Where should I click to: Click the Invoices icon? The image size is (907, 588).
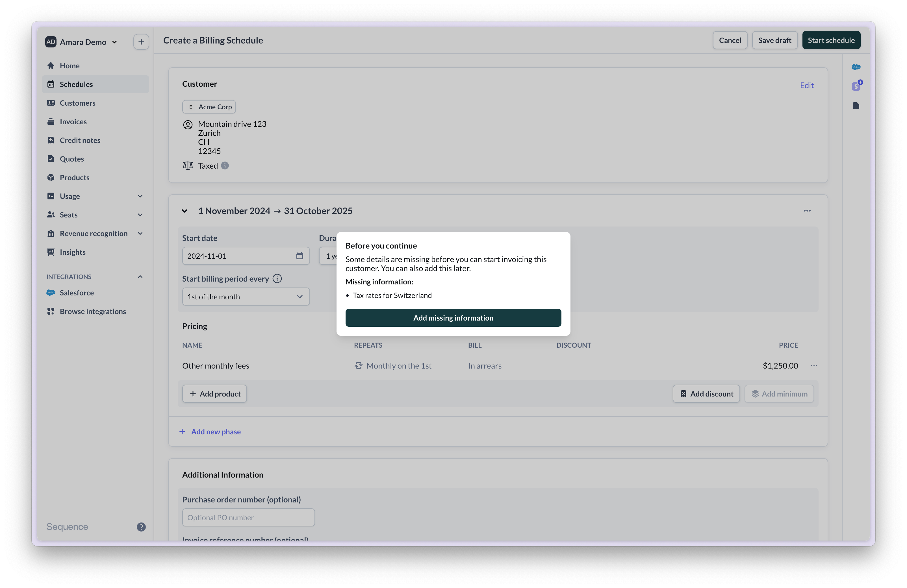[x=51, y=121]
